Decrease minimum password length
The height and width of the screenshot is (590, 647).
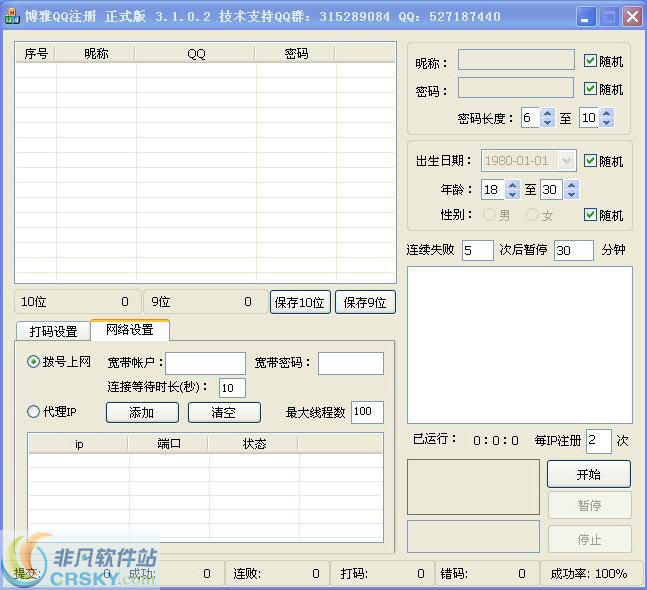tap(547, 123)
